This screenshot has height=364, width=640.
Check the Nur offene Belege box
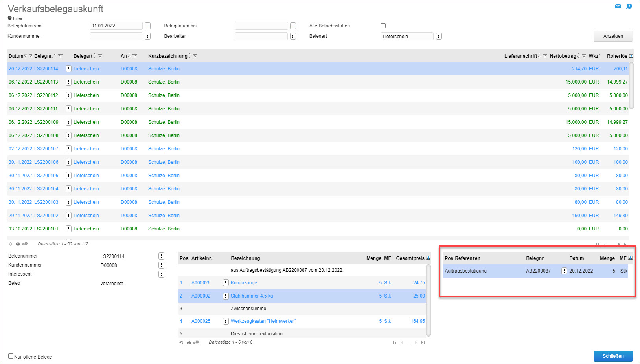pyautogui.click(x=11, y=356)
